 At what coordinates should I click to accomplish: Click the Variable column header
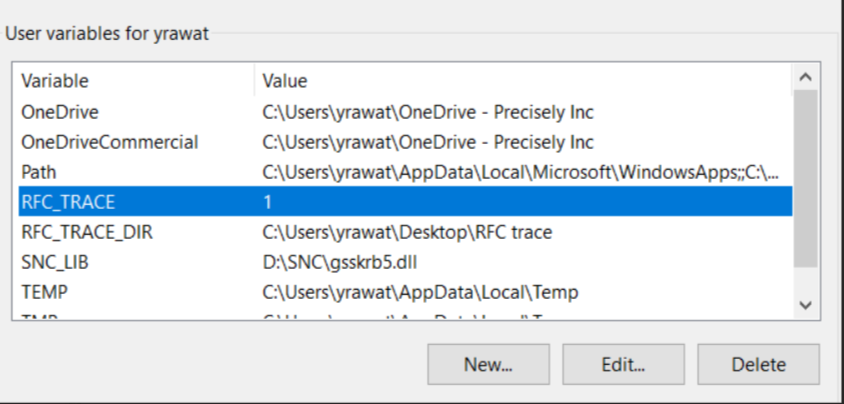click(x=55, y=80)
